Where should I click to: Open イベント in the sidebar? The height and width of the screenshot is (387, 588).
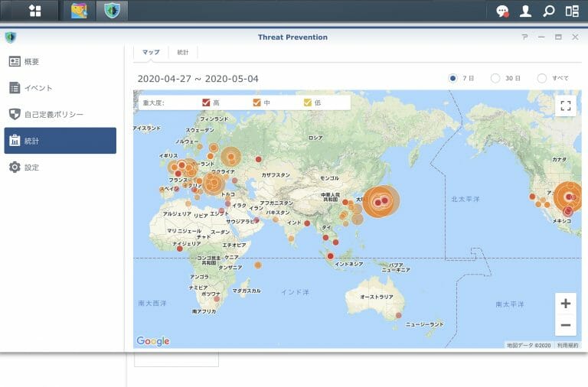click(60, 88)
